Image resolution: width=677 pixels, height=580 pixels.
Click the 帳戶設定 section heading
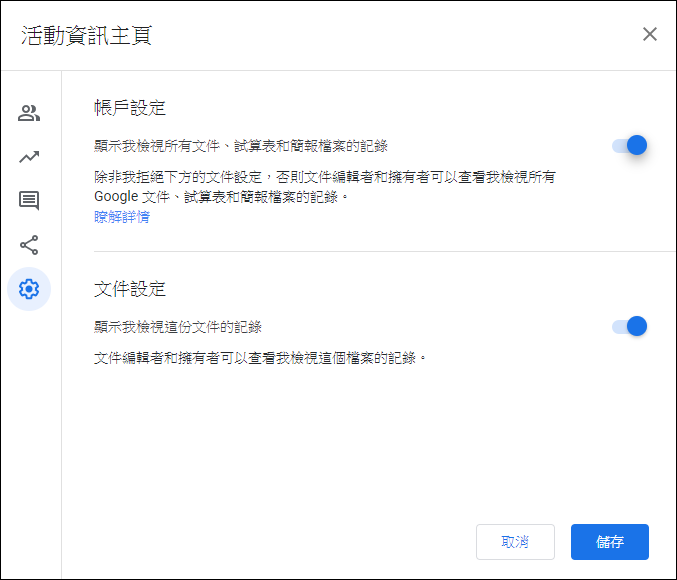pos(130,108)
